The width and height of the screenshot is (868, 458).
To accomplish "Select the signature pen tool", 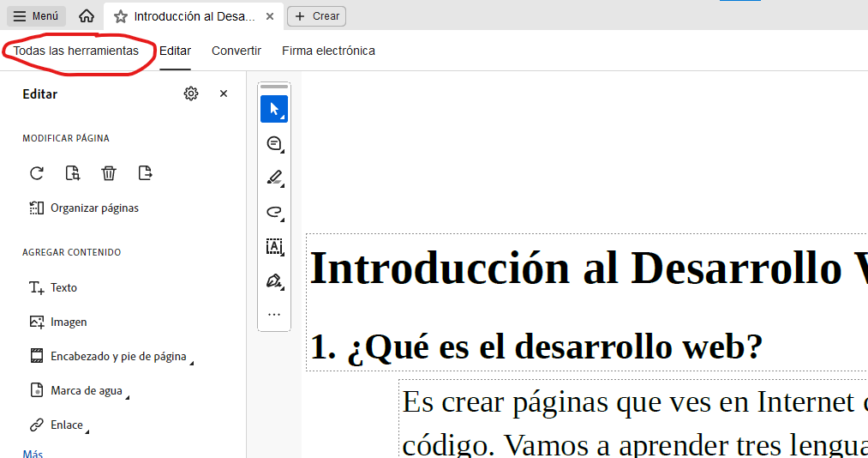I will (274, 280).
